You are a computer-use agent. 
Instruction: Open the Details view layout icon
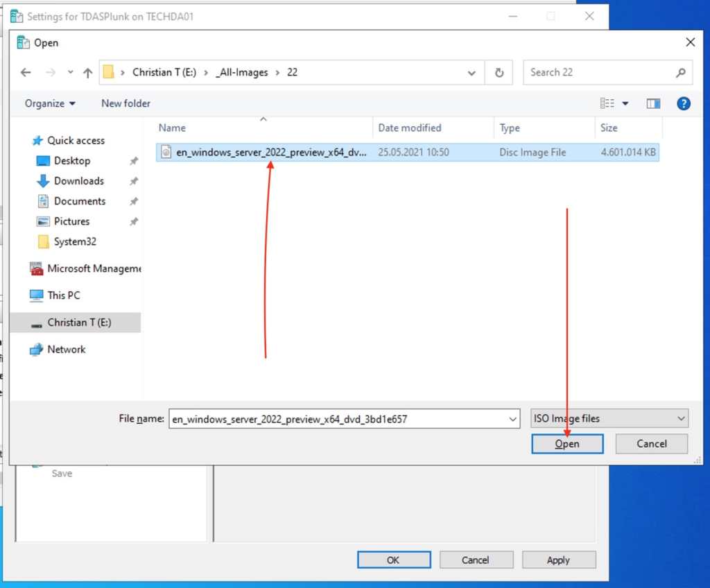pyautogui.click(x=608, y=103)
